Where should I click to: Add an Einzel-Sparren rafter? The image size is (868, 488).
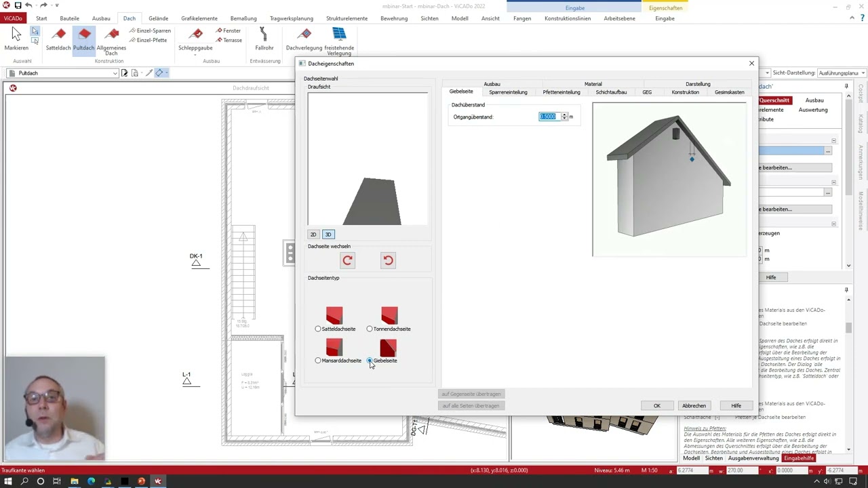[x=150, y=30]
